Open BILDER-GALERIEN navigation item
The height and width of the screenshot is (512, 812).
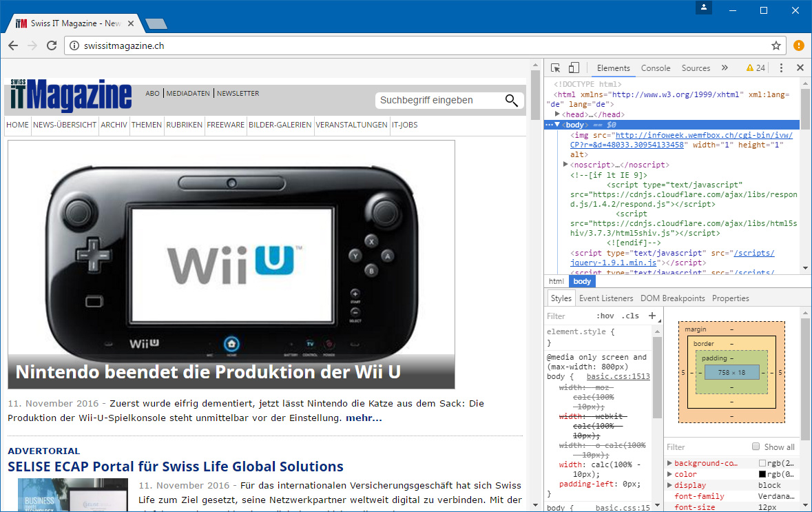coord(280,125)
